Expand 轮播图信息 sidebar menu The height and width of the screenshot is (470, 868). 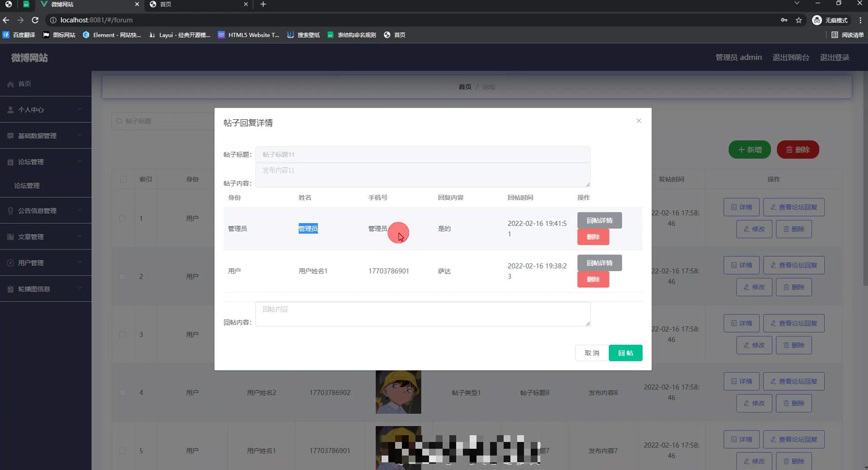coord(46,289)
